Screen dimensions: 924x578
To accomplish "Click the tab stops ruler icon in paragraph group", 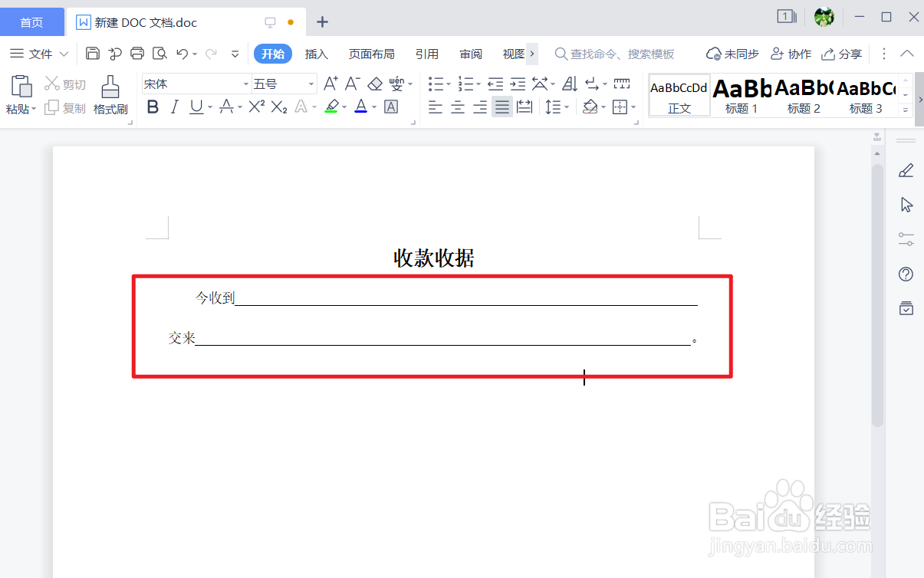I will tap(622, 84).
